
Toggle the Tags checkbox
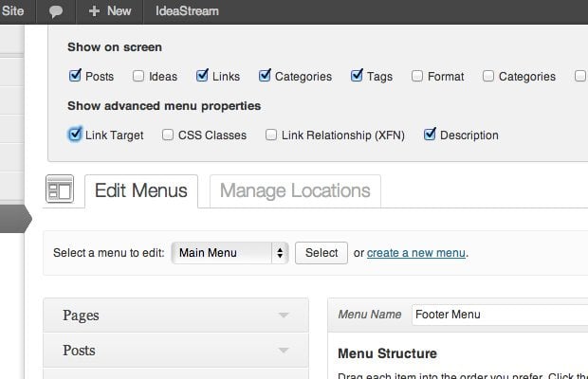point(357,76)
